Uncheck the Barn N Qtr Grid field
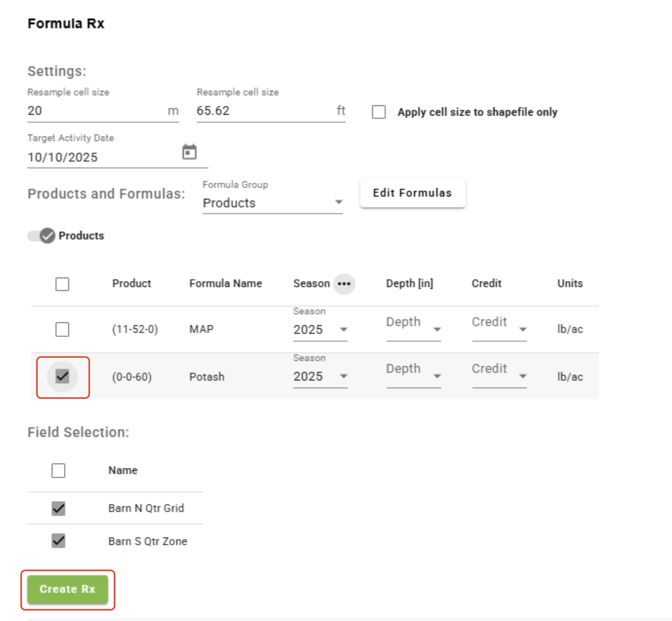This screenshot has width=672, height=621. coord(59,508)
